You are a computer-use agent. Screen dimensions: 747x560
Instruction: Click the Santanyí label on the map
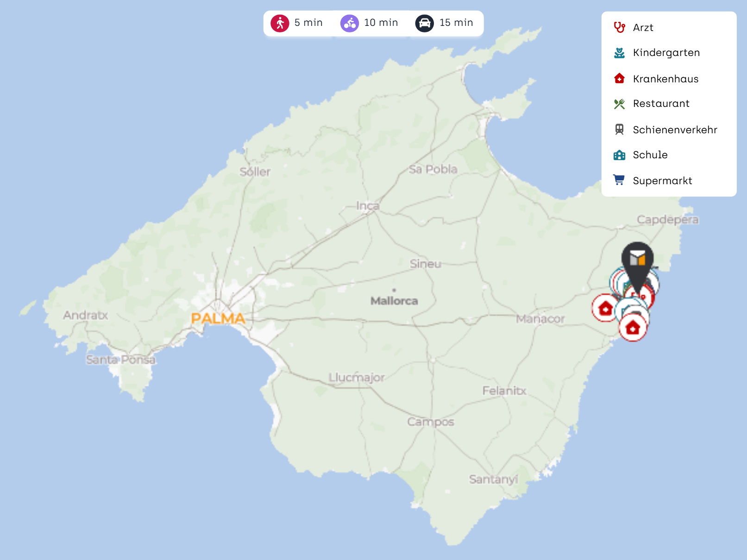(493, 479)
